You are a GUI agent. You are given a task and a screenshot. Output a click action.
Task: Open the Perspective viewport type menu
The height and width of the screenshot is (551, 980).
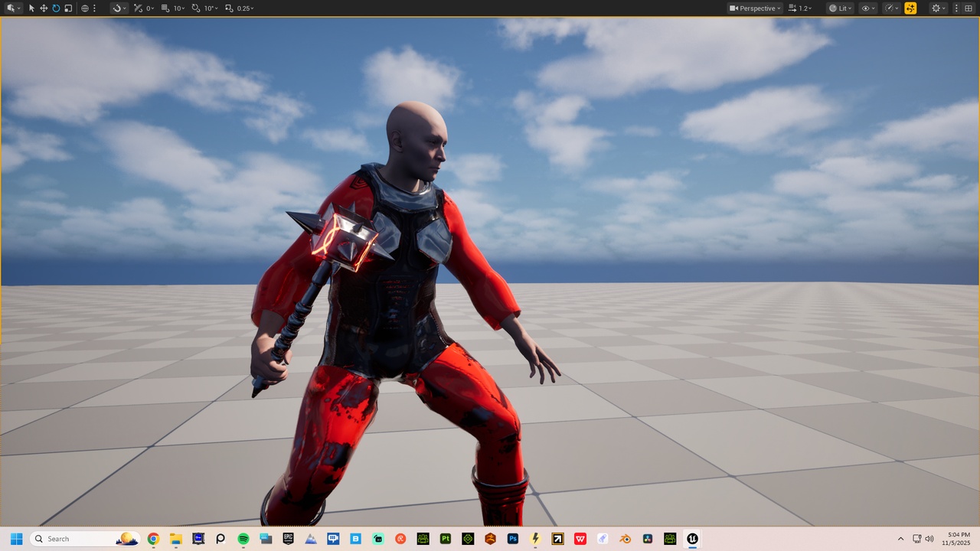click(x=755, y=8)
